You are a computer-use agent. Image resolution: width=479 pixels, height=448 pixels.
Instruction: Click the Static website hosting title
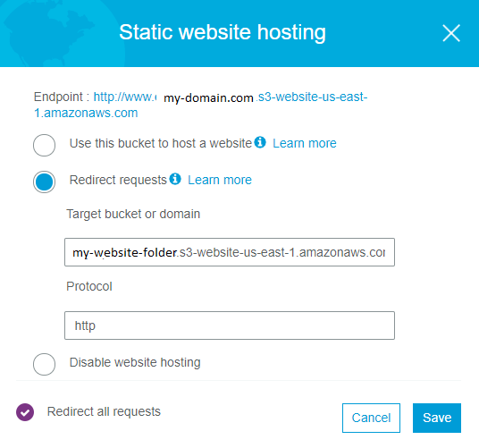pyautogui.click(x=223, y=33)
